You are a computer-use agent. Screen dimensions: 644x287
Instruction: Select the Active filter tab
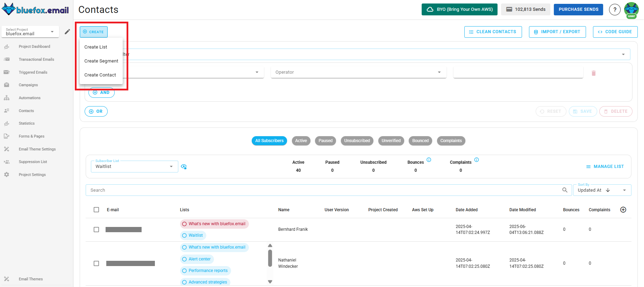coord(301,141)
